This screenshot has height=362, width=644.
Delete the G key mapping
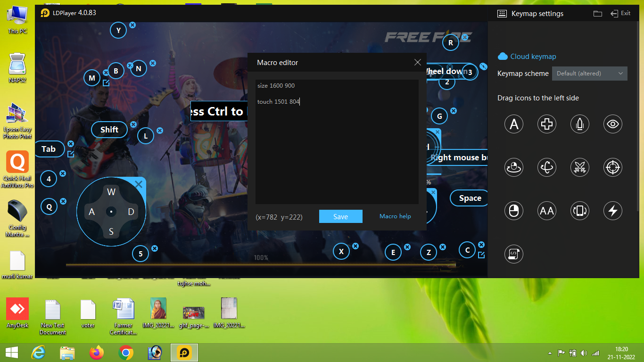(453, 111)
